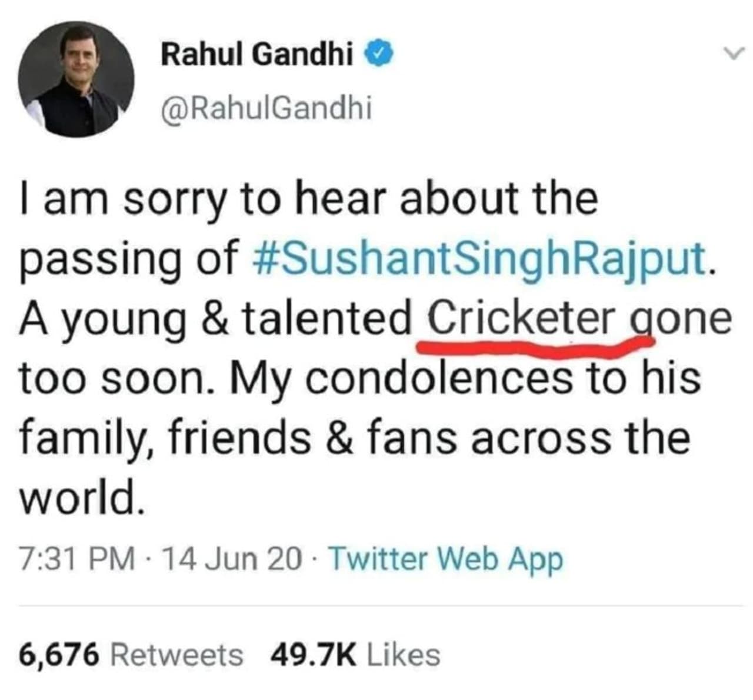The height and width of the screenshot is (700, 753).
Task: Open the #SushantSinghRajput hashtag
Action: point(478,257)
